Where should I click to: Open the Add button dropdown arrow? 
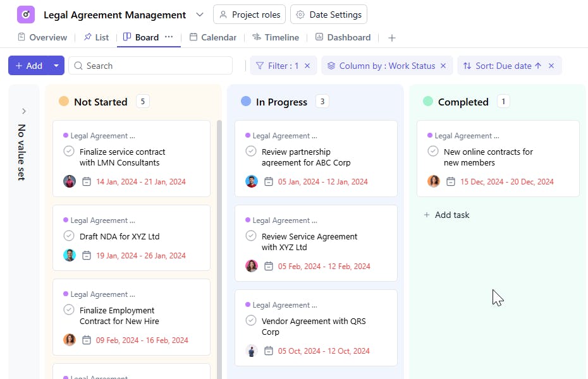[56, 66]
